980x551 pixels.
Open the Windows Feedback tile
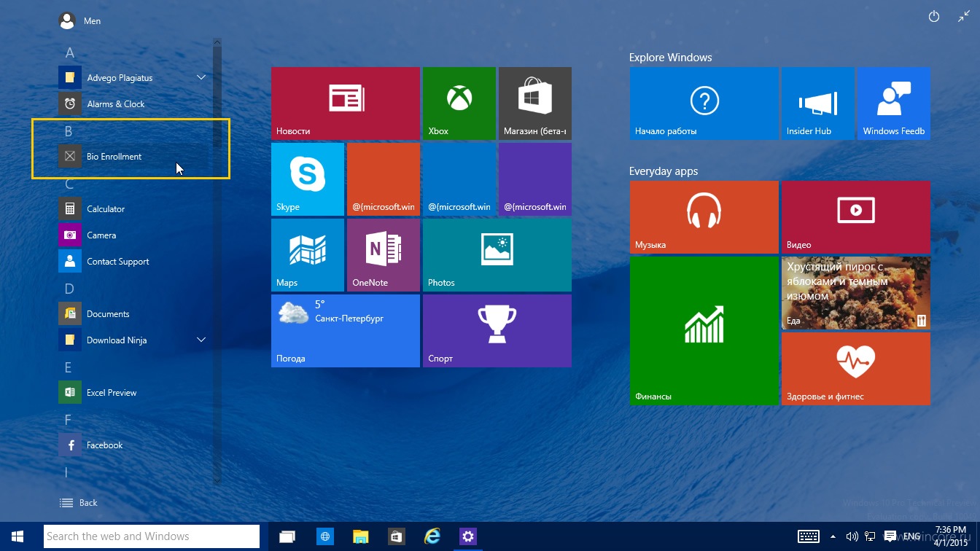pos(894,103)
